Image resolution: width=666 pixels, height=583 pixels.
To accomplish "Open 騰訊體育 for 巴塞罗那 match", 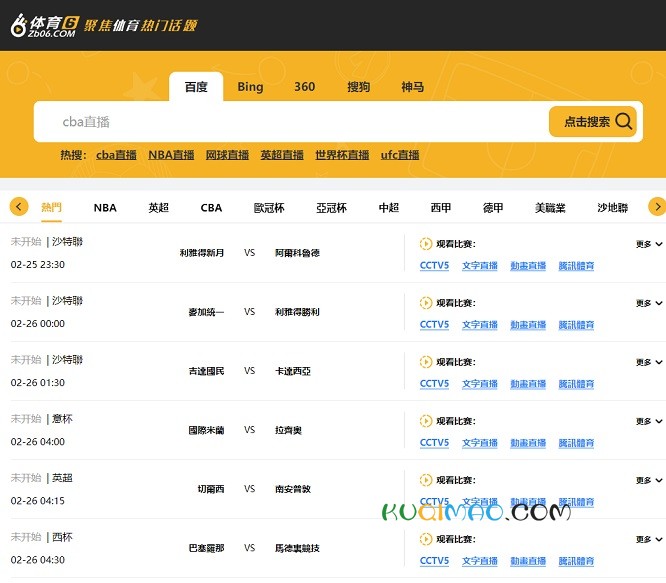I will tap(576, 560).
